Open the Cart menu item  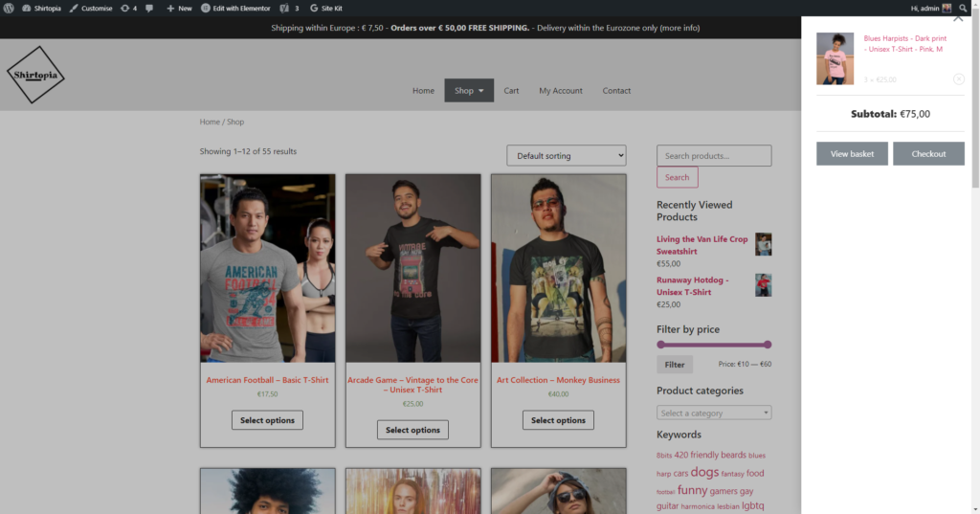[x=511, y=91]
